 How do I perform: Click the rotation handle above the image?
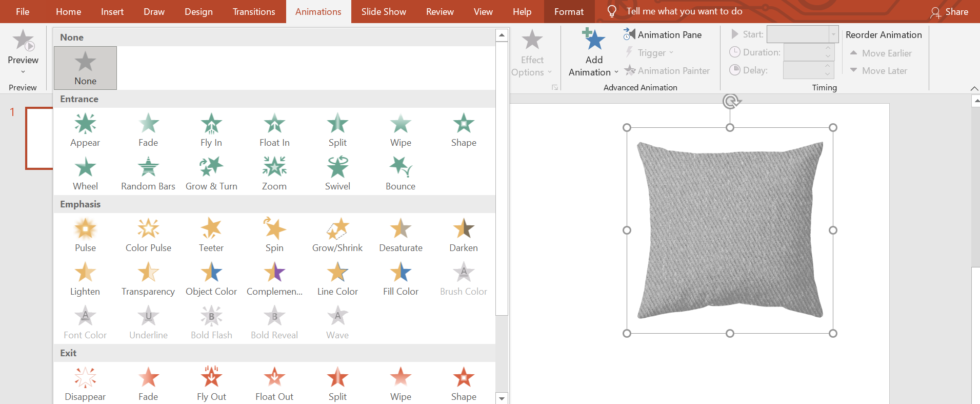coord(731,101)
